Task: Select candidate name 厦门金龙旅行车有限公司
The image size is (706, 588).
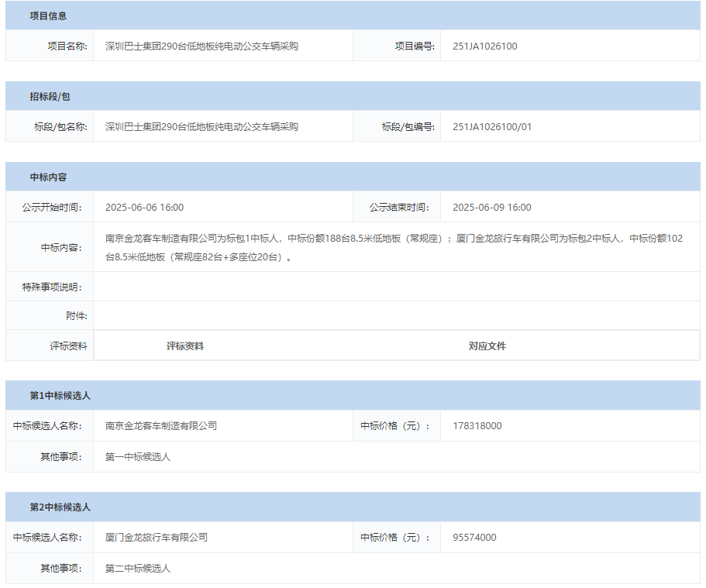Action: pyautogui.click(x=157, y=538)
